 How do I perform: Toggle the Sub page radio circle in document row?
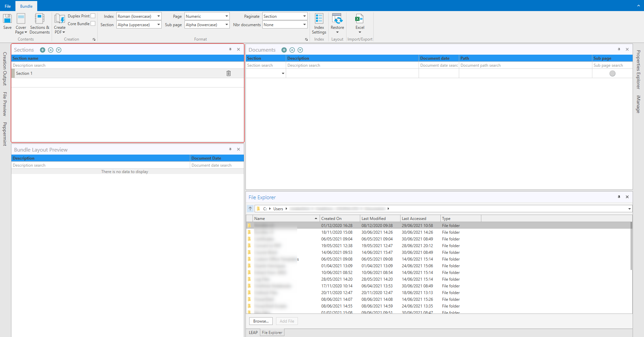coord(612,73)
